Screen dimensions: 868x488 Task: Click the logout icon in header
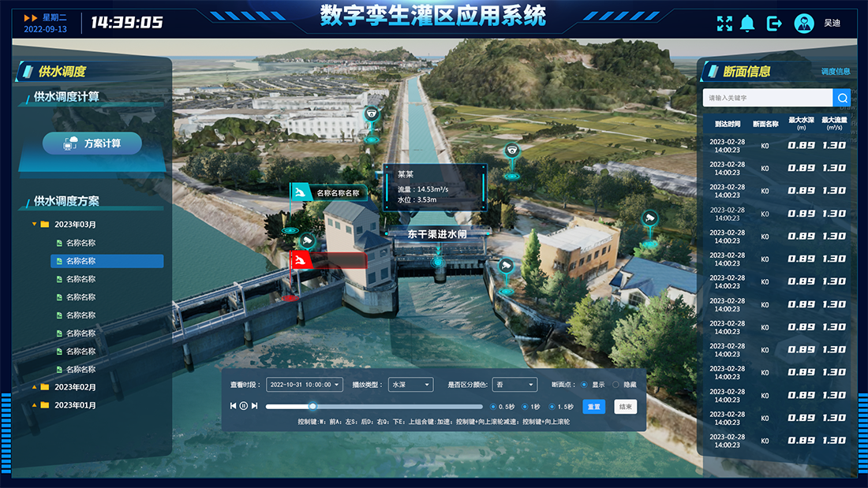[x=774, y=24]
